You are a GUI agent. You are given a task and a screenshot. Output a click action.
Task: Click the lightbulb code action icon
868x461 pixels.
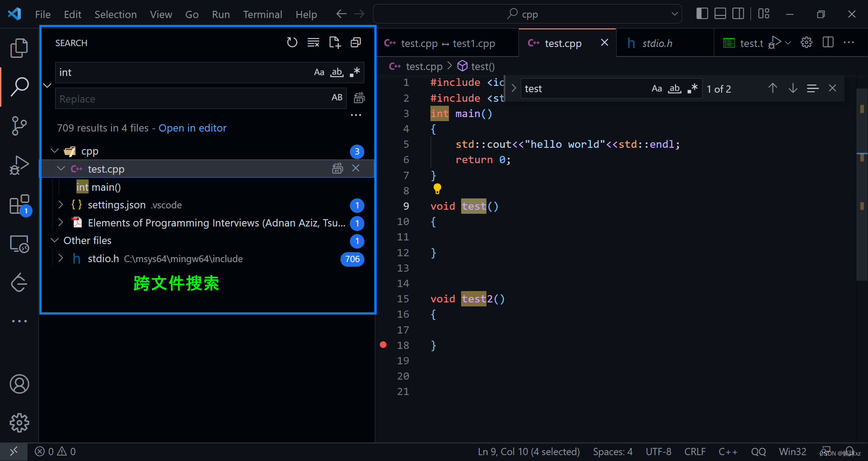tap(437, 188)
